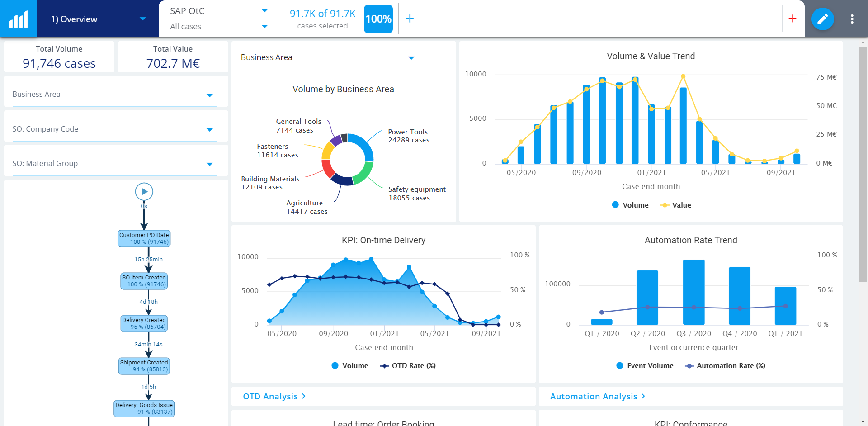868x426 pixels.
Task: Select the Fasteners 11614 cases label
Action: [277, 151]
